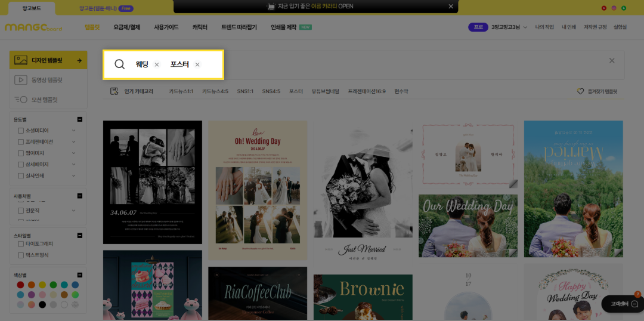Click the arrow on 디자인 템플릿
Screen dimensions: 644x321
pyautogui.click(x=79, y=60)
